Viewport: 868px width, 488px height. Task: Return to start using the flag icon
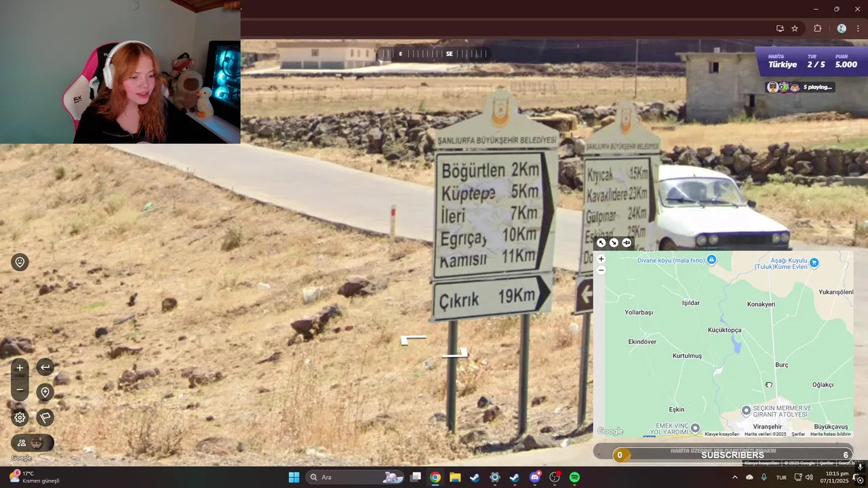(x=45, y=418)
